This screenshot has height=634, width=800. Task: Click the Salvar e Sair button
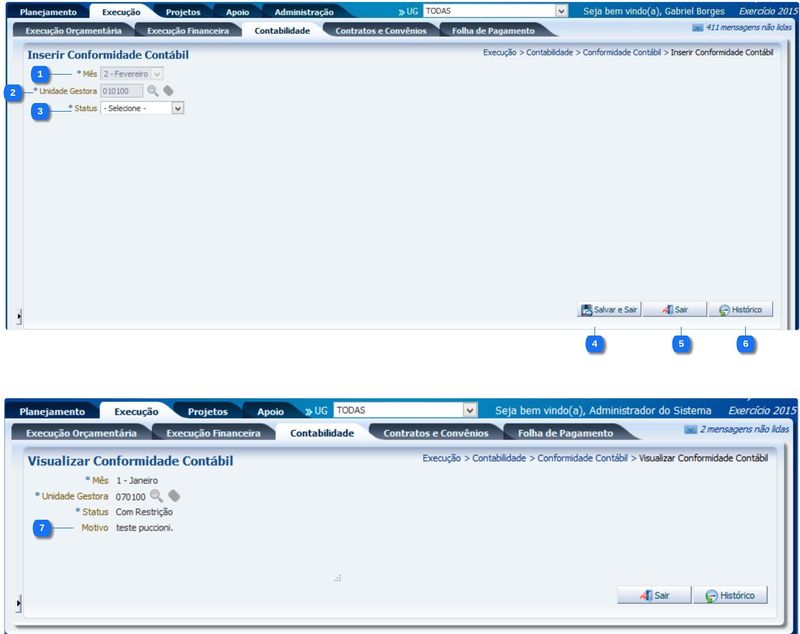(608, 310)
